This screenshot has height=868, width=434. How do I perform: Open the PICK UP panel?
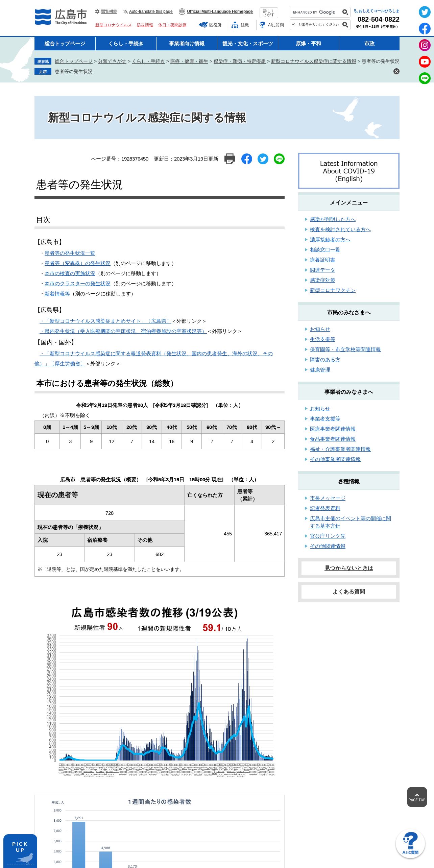click(20, 851)
